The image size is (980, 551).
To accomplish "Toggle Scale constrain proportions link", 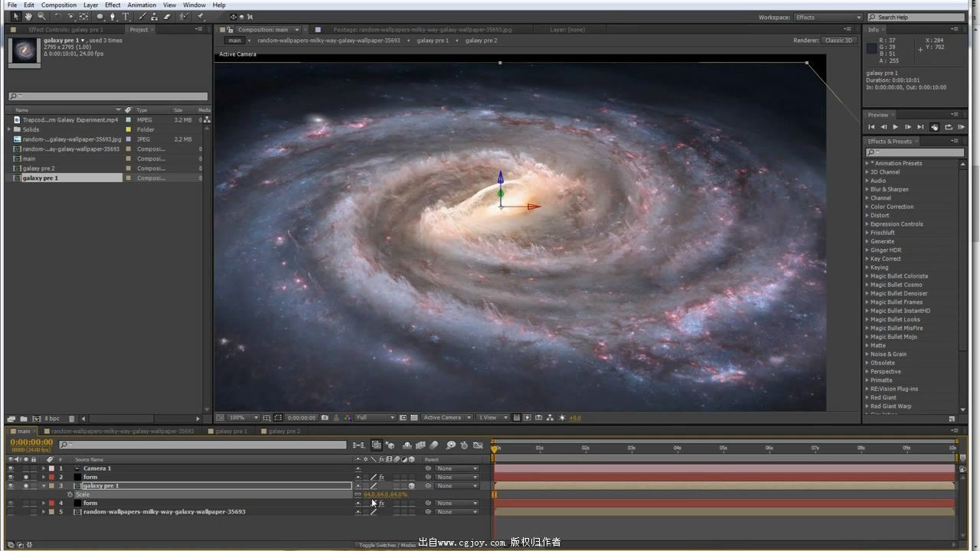I will [357, 494].
